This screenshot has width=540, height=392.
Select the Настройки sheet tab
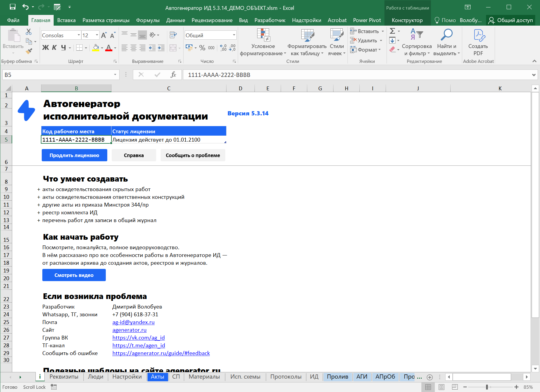127,377
